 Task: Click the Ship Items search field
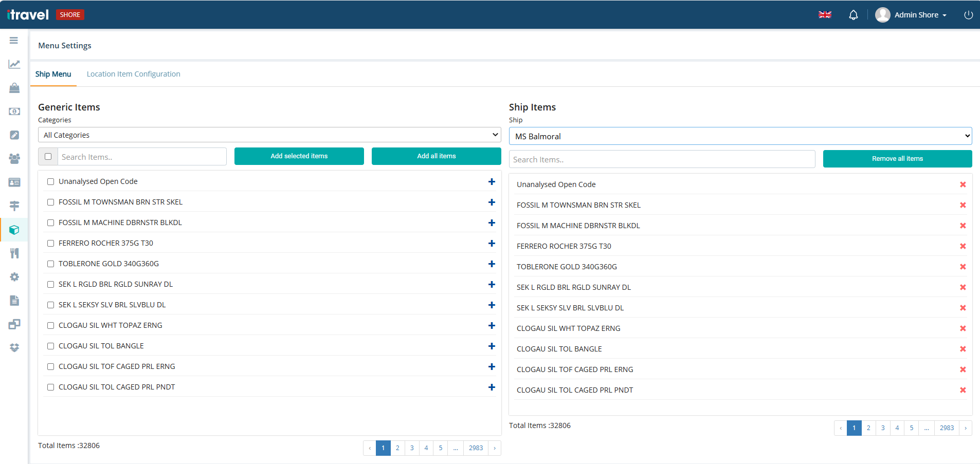pyautogui.click(x=661, y=159)
